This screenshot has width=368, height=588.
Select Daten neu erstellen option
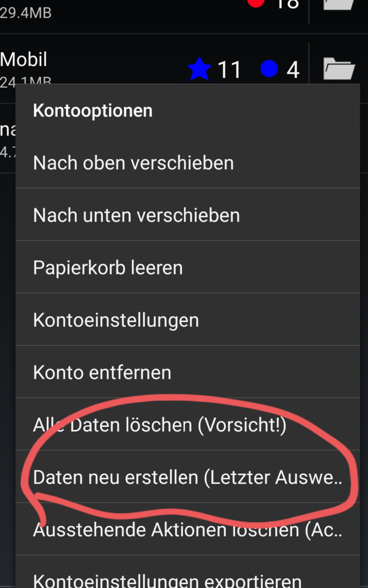click(x=188, y=477)
